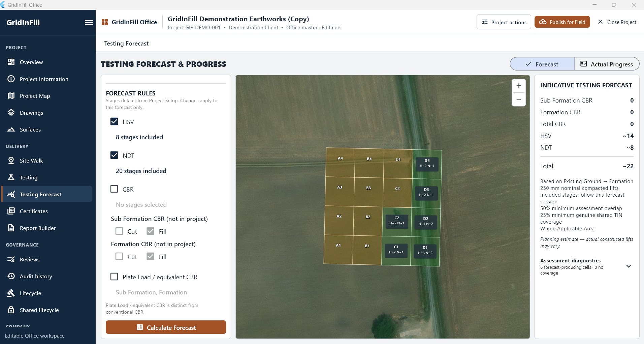Screen dimensions: 644x344
Task: Select grid cell A1 on the map
Action: pos(338,250)
